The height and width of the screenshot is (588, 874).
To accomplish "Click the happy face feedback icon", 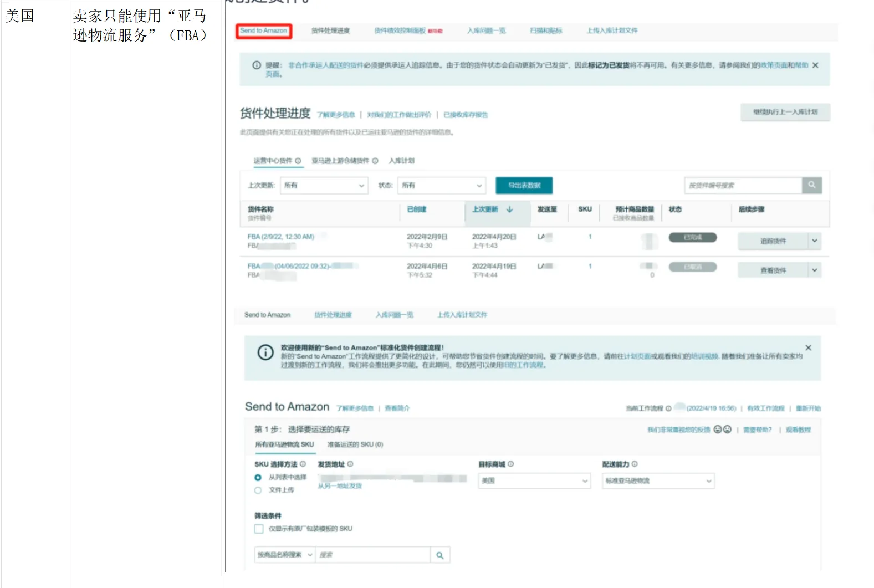I will pyautogui.click(x=718, y=430).
